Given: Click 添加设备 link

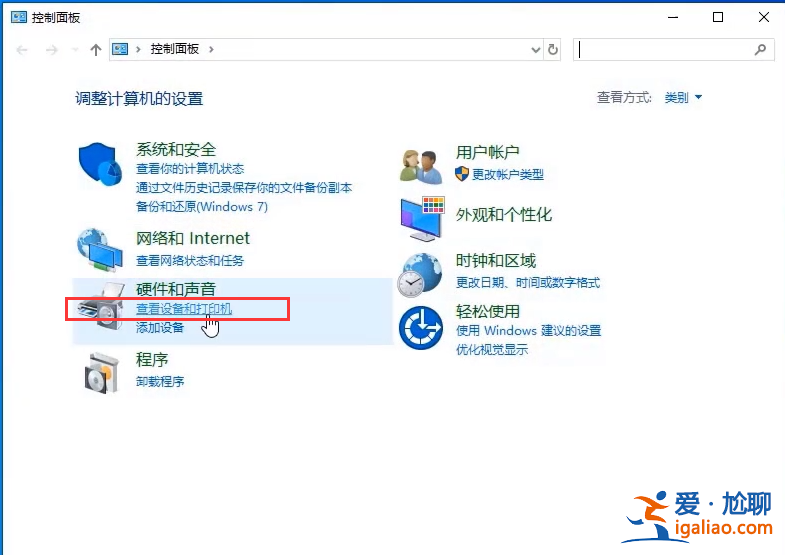Looking at the screenshot, I should pyautogui.click(x=160, y=328).
